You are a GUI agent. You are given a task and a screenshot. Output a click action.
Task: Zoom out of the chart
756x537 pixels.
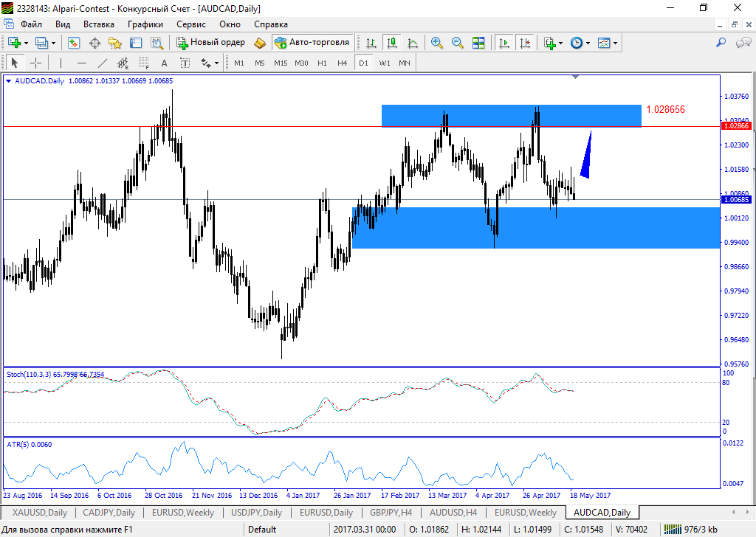coord(458,43)
